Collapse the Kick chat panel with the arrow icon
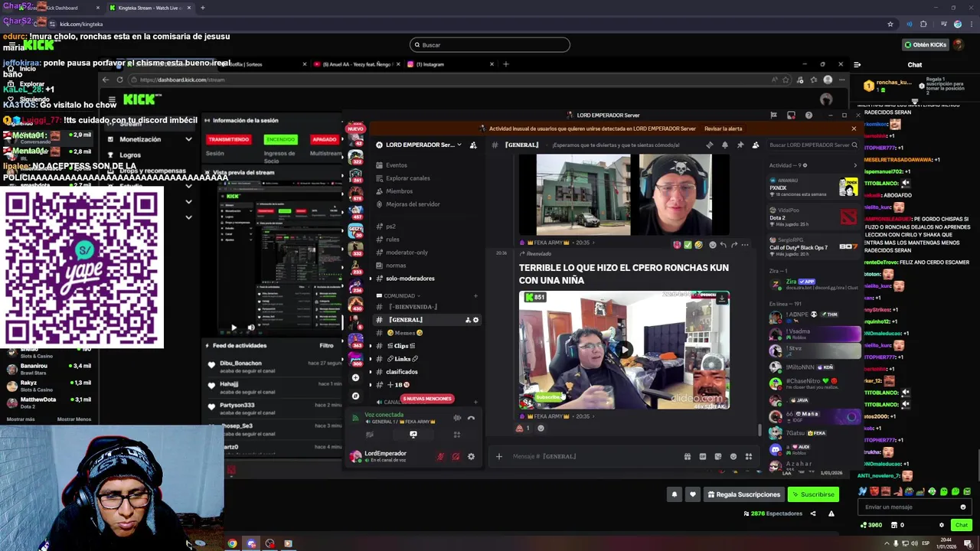 pos(857,64)
